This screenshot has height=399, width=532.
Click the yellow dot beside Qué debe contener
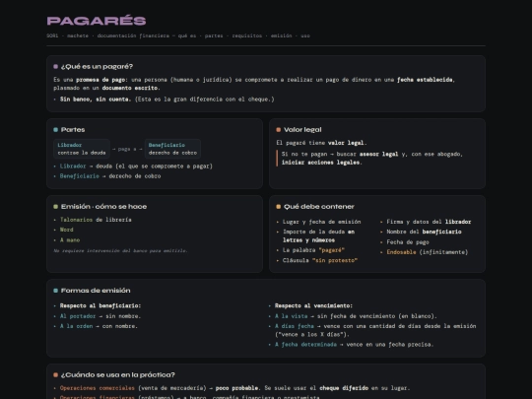(x=279, y=207)
